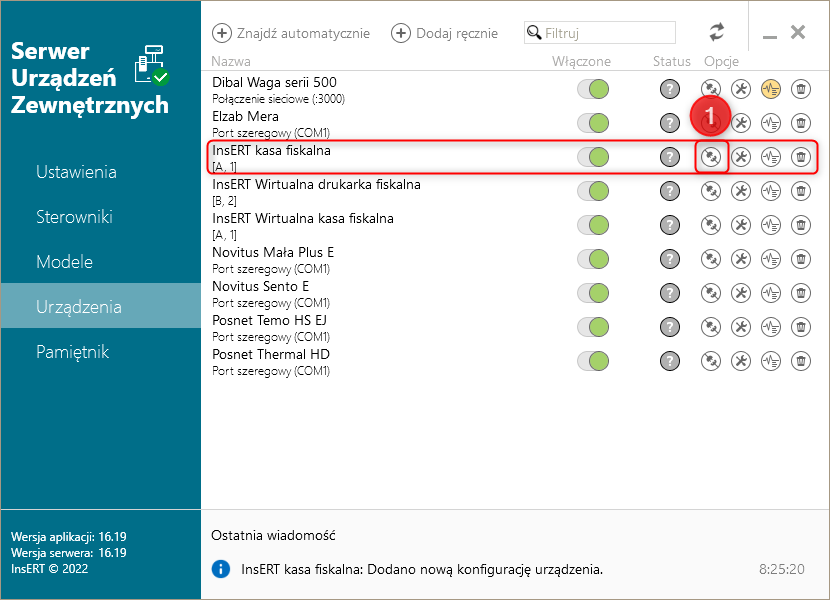Image resolution: width=830 pixels, height=600 pixels.
Task: Open the highlighted diagnostics icon for Dibal Waga
Action: click(x=771, y=89)
